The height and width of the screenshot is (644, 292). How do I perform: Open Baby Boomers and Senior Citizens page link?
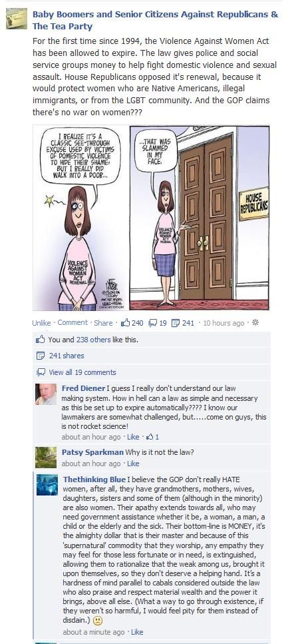pos(155,20)
